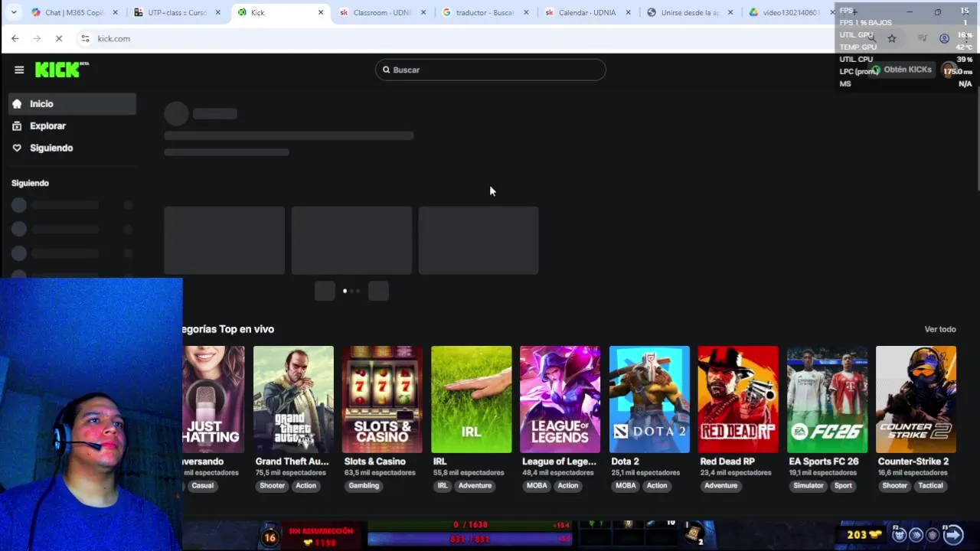Close the Kick browser tab
The image size is (980, 551).
tap(321, 12)
